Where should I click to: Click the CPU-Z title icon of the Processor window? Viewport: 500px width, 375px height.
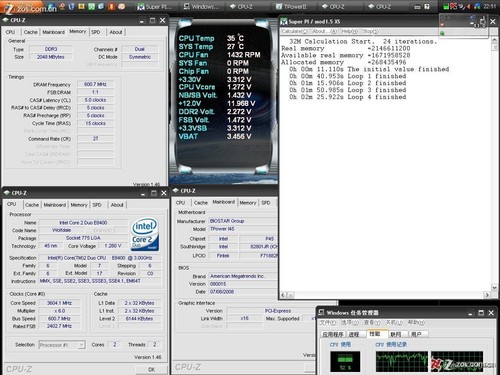[7, 193]
